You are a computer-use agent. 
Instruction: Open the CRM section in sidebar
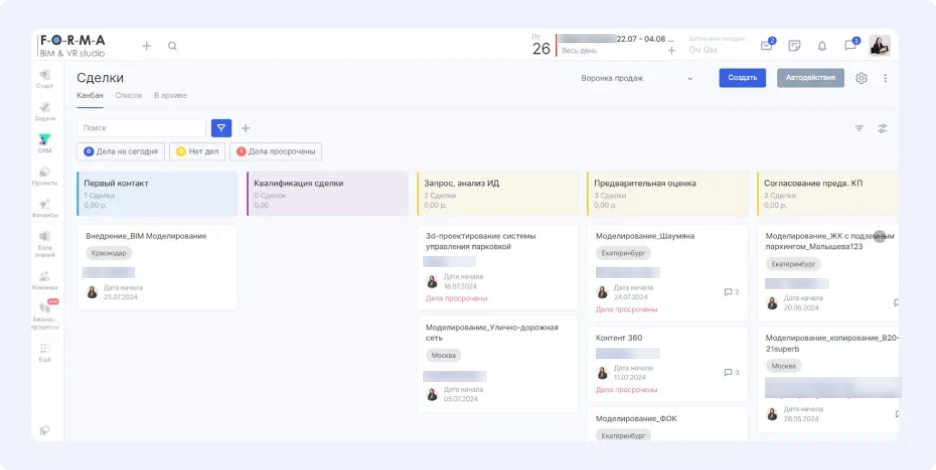click(45, 141)
